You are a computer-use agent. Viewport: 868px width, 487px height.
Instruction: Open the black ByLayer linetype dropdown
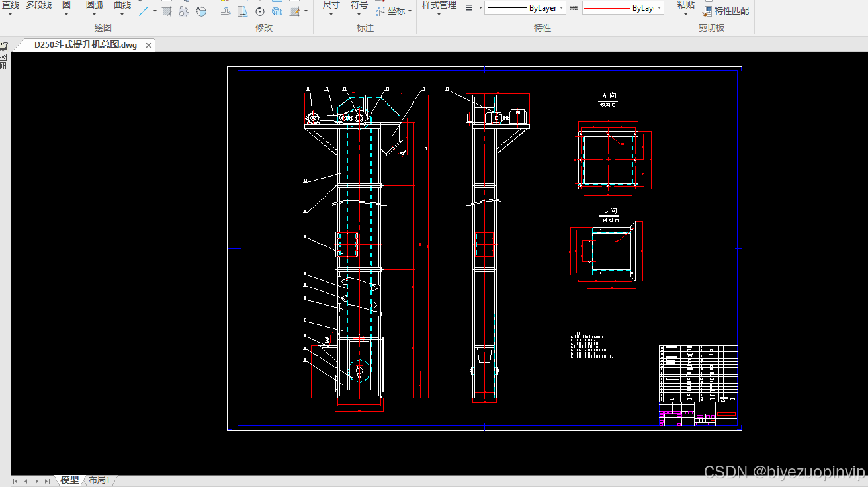(562, 8)
